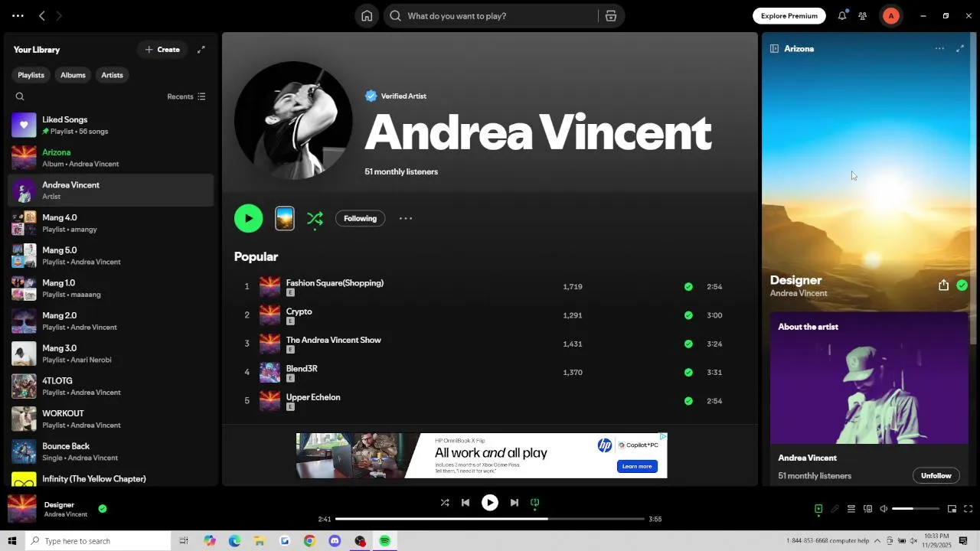Open the Friend Activity icon
This screenshot has width=980, height=551.
click(x=863, y=16)
